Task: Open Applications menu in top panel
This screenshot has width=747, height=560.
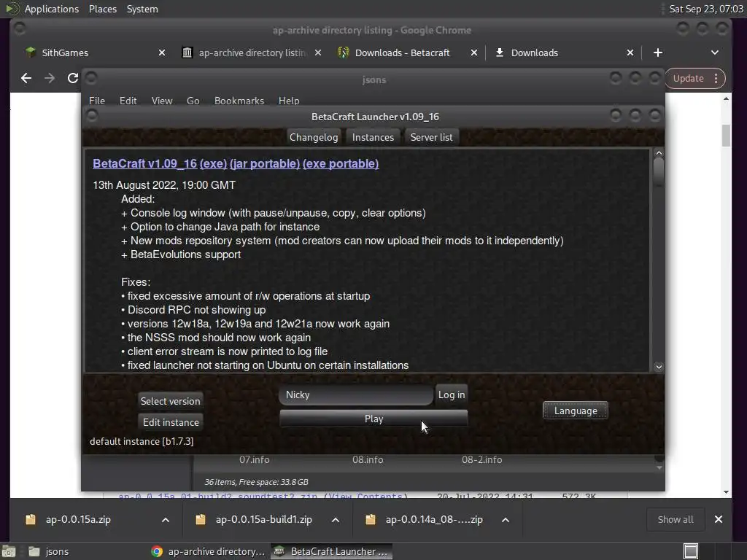Action: (52, 9)
